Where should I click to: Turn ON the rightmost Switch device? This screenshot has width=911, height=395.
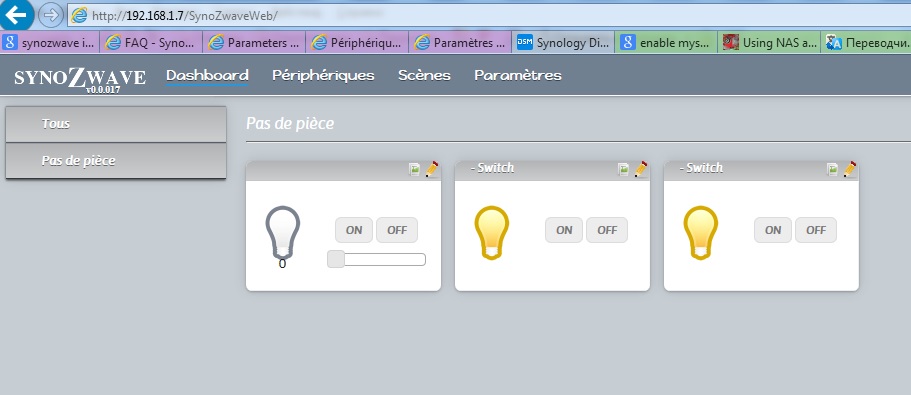tap(773, 230)
